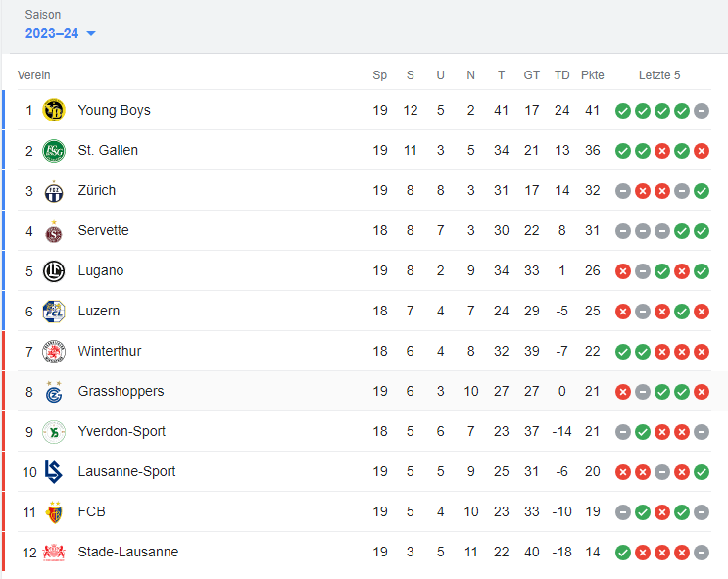Click St. Gallen's last red loss icon

pos(702,151)
